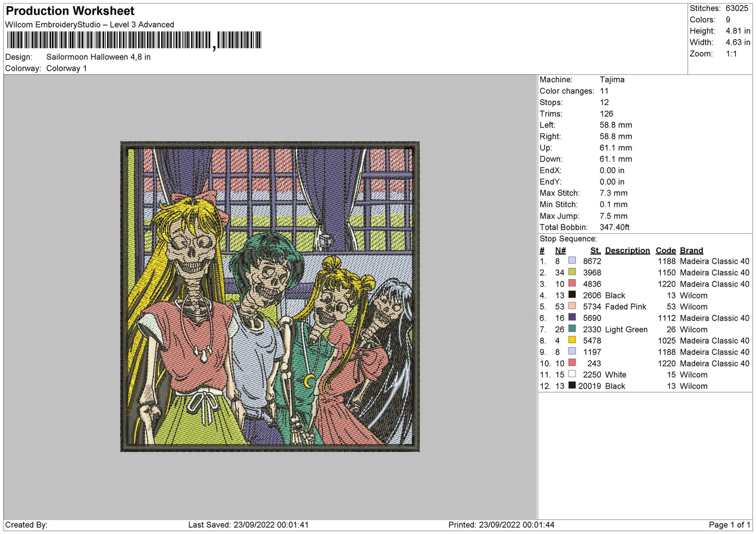Select the Light Green teal swatch
The height and width of the screenshot is (534, 756).
click(572, 329)
